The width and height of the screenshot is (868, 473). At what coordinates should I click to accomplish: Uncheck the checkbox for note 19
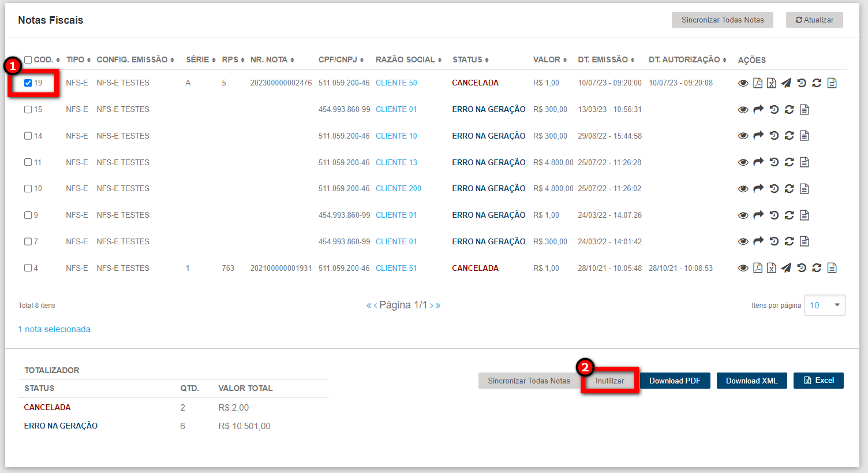pos(28,83)
